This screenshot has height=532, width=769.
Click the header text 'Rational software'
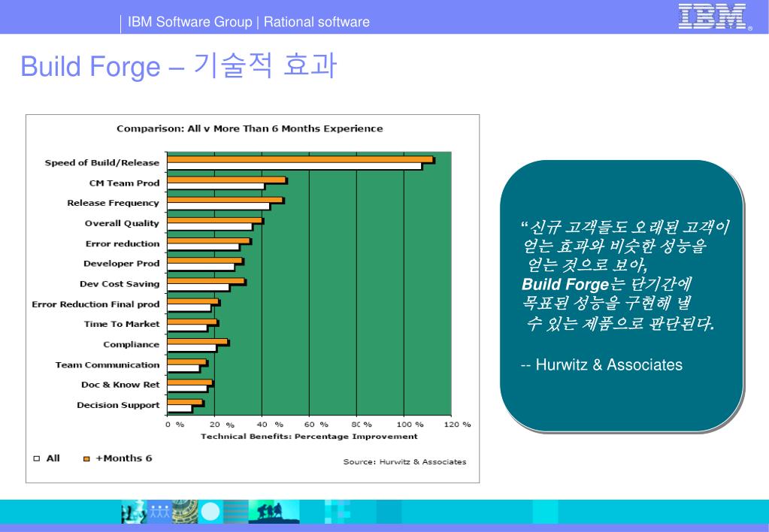(x=316, y=22)
